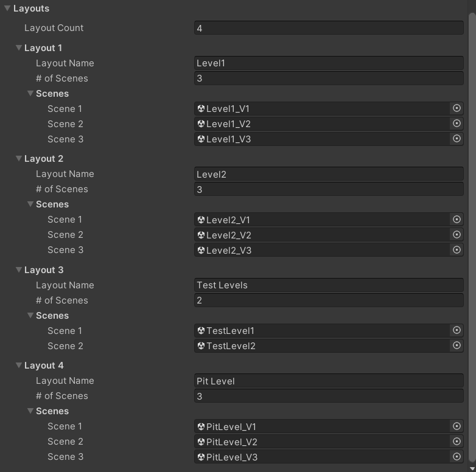Open object picker for PitLevel_V1
The image size is (476, 472).
[457, 426]
